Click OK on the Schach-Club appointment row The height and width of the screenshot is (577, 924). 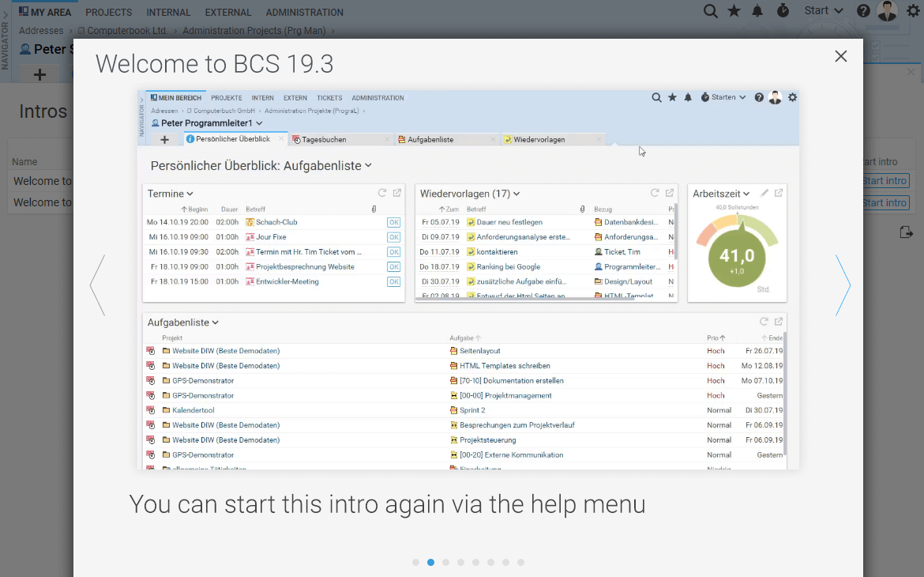[x=393, y=222]
